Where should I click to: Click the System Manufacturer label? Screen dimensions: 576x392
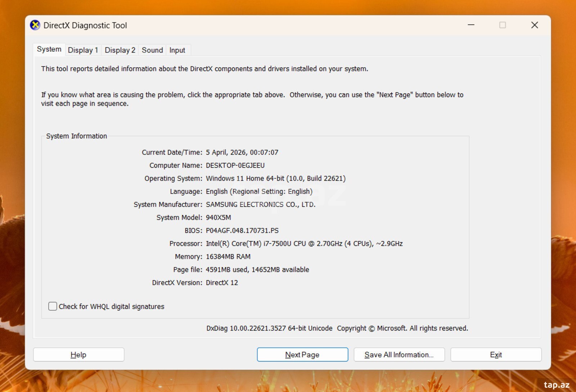click(x=168, y=204)
